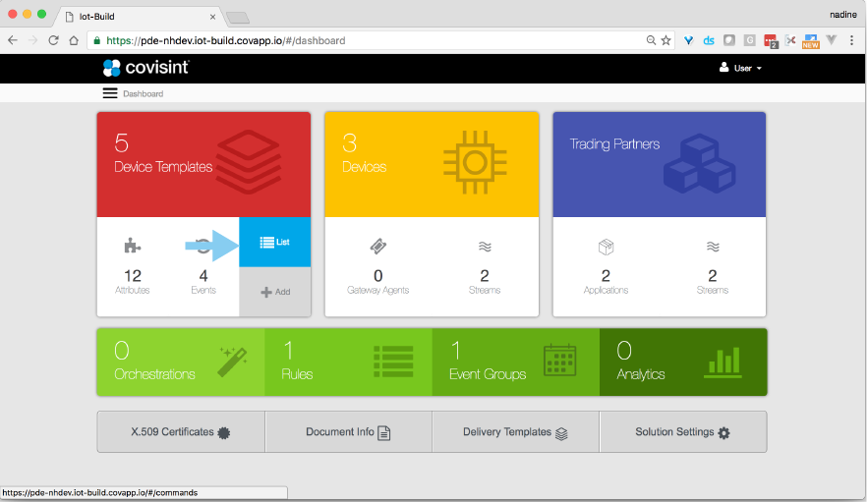Open X.509 Certificates

click(x=181, y=432)
